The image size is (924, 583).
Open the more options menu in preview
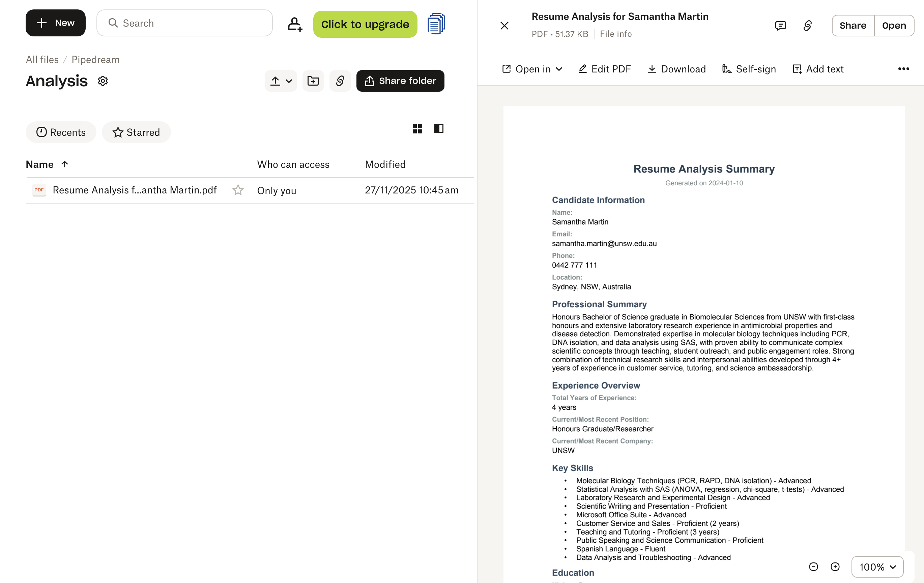pyautogui.click(x=903, y=69)
